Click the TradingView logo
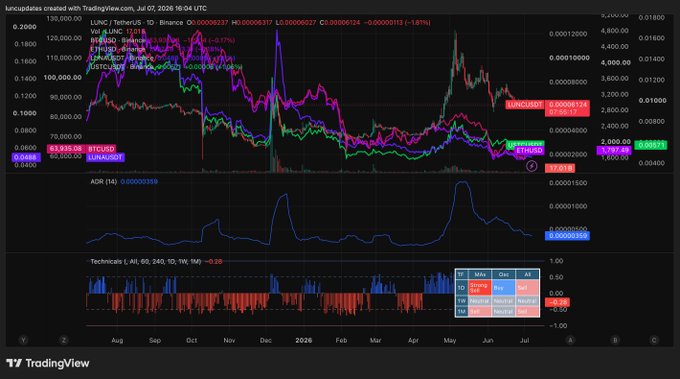680x379 pixels. (48, 363)
